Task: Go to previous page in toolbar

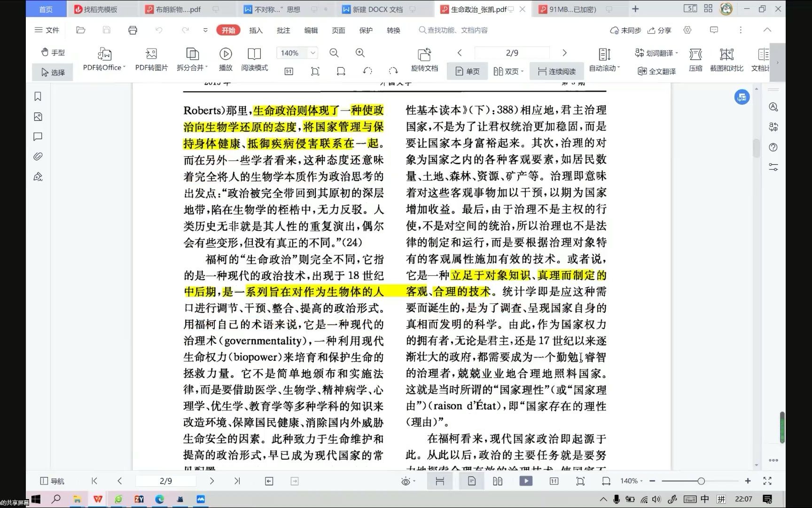Action: point(460,53)
